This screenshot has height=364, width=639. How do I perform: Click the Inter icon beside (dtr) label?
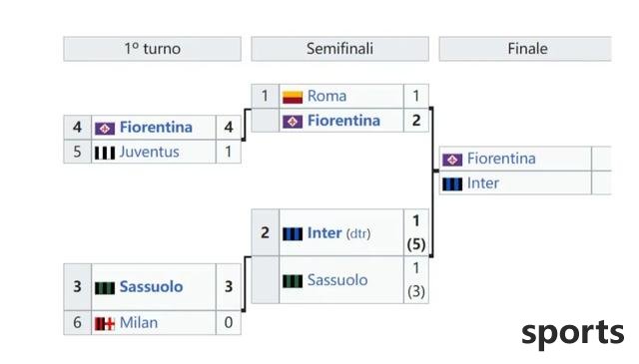293,233
